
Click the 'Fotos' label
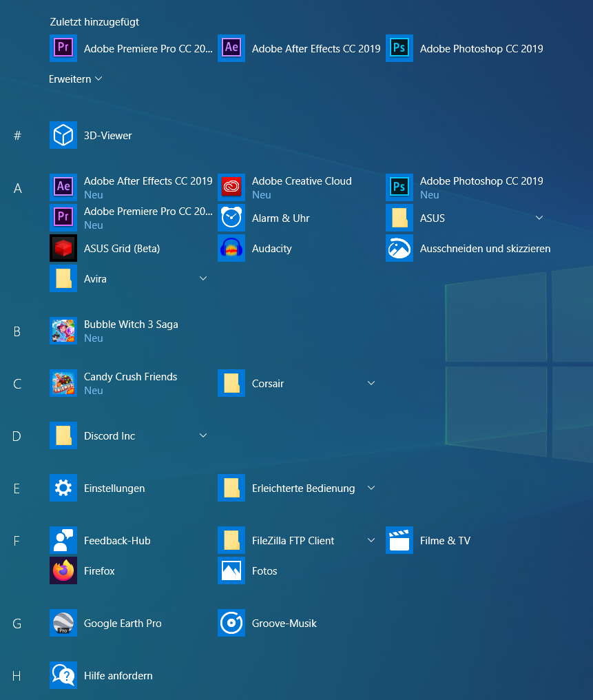[264, 571]
